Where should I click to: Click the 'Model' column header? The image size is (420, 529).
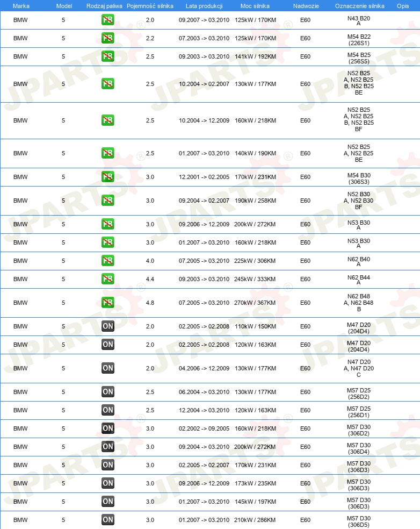(x=64, y=6)
